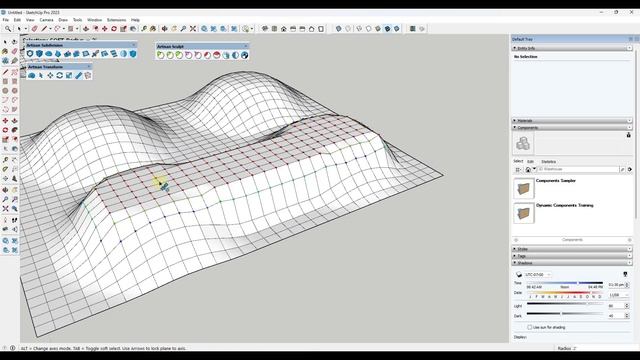Select the Orbit tool in top toolbar

point(164,29)
